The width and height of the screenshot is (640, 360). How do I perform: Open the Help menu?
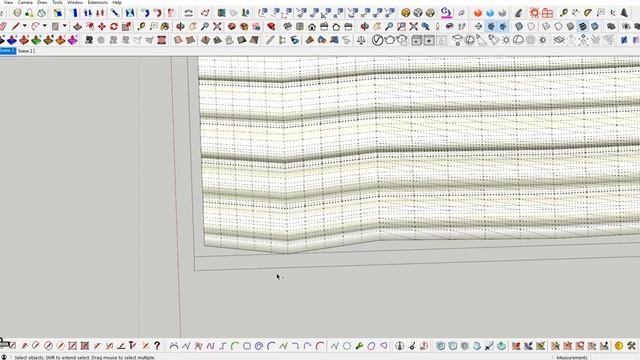click(117, 2)
